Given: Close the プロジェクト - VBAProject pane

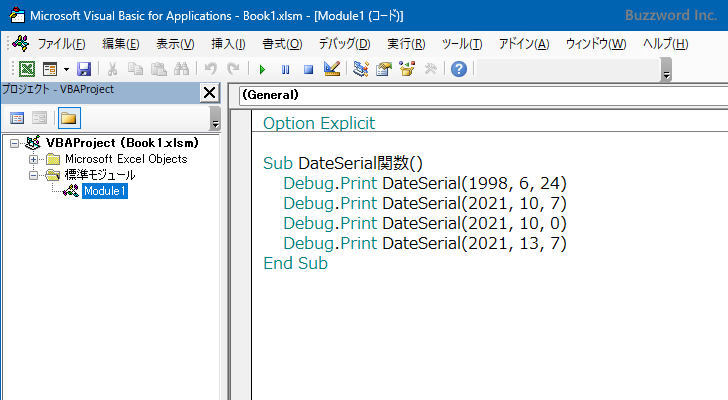Looking at the screenshot, I should [x=209, y=93].
